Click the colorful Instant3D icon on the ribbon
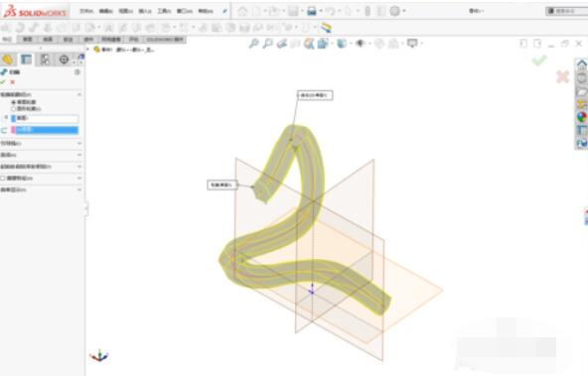Image resolution: width=588 pixels, height=376 pixels. 326,28
